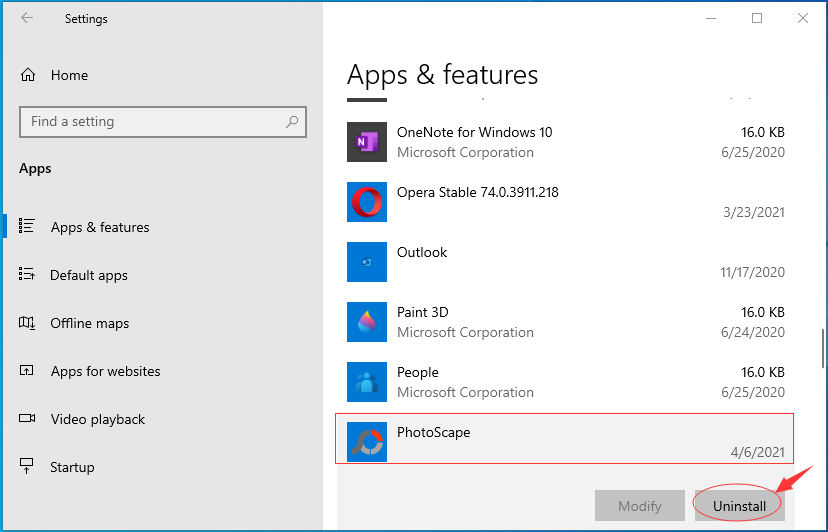Click the Home house icon

pyautogui.click(x=28, y=75)
